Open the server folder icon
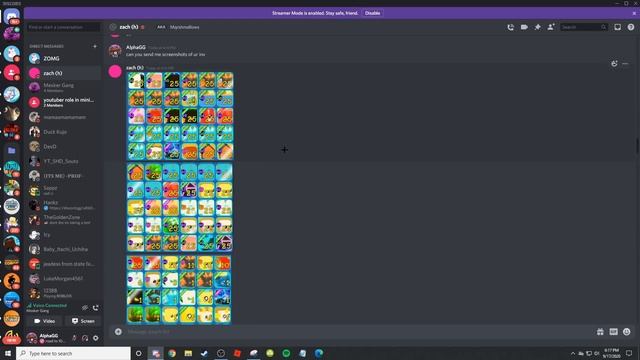The image size is (640, 360). click(x=12, y=151)
